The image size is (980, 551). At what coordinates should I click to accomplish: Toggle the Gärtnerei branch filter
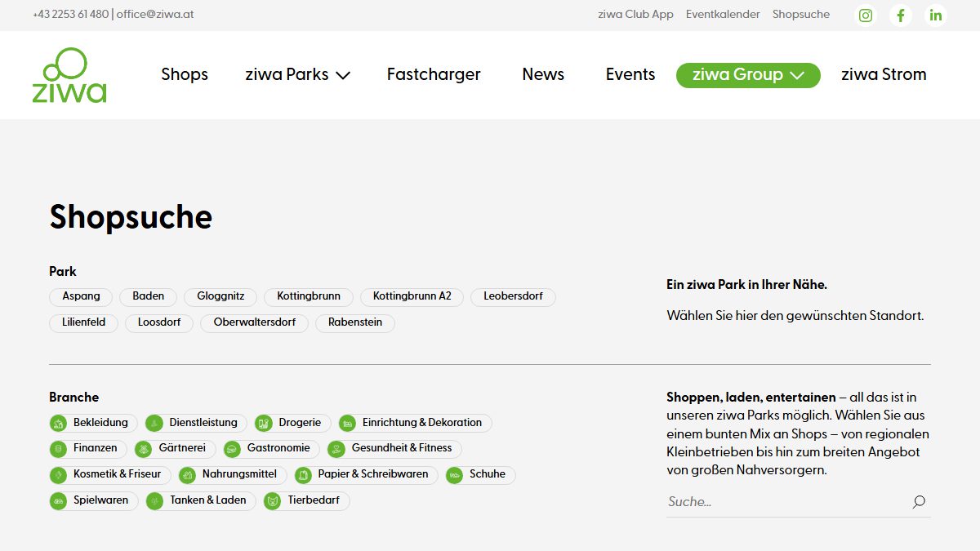pos(175,449)
